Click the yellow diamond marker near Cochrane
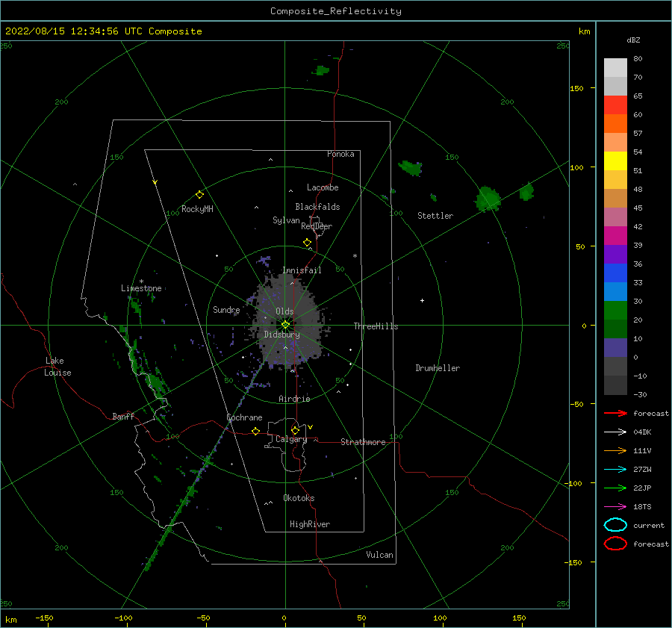The width and height of the screenshot is (672, 628). tap(255, 431)
